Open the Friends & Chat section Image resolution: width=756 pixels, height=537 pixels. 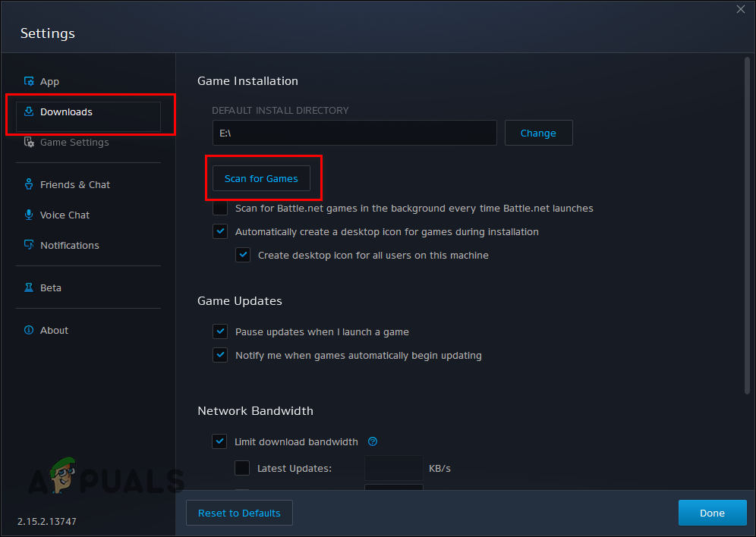[74, 184]
